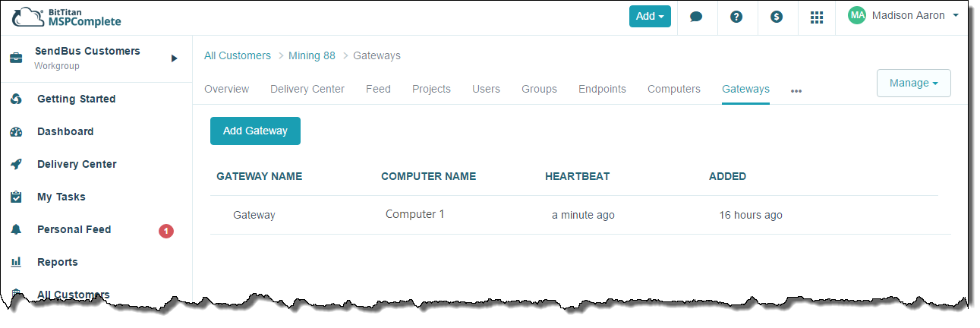Click the Delivery Center rocket icon
Screen dimensions: 980x328
tap(16, 165)
